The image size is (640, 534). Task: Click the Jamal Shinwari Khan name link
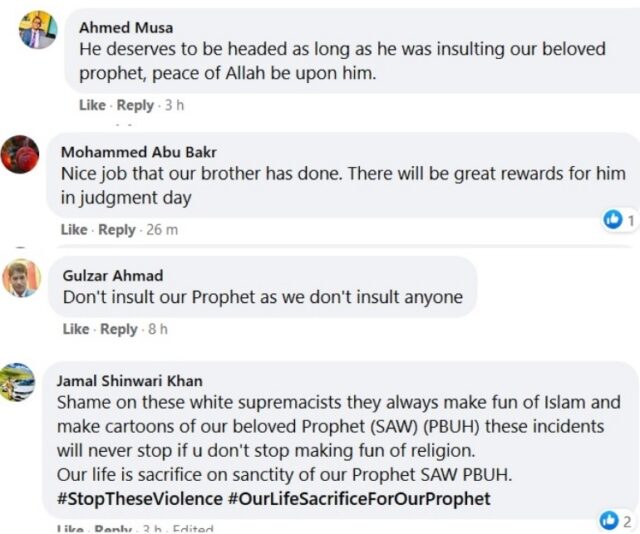coord(129,380)
